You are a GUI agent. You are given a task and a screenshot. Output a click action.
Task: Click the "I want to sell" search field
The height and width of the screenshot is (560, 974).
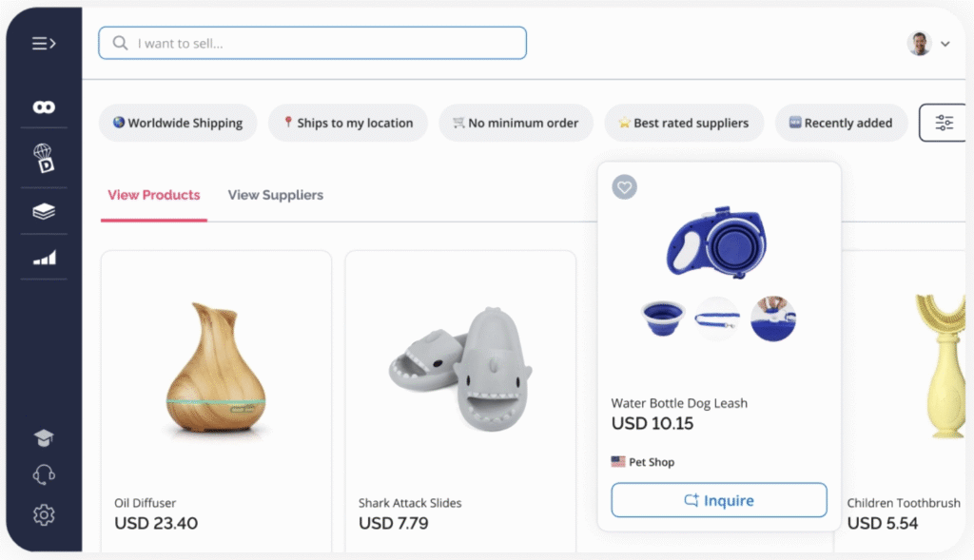click(312, 44)
